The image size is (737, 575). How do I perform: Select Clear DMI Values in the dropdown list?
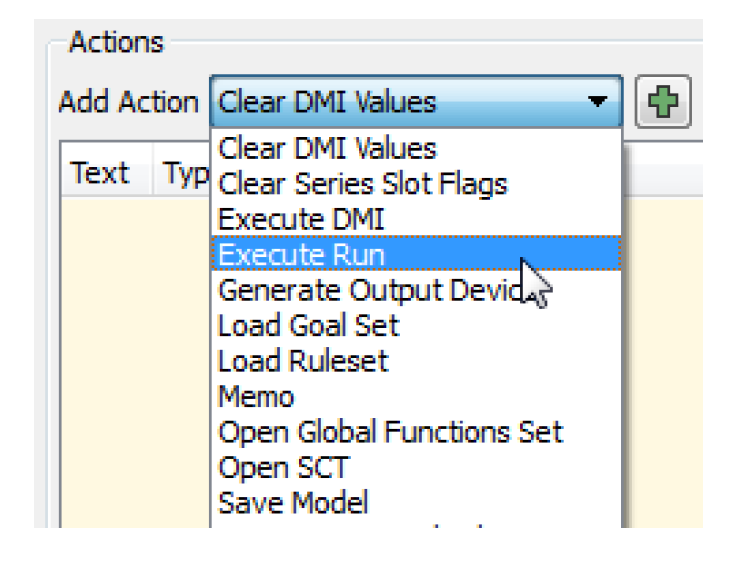click(327, 150)
